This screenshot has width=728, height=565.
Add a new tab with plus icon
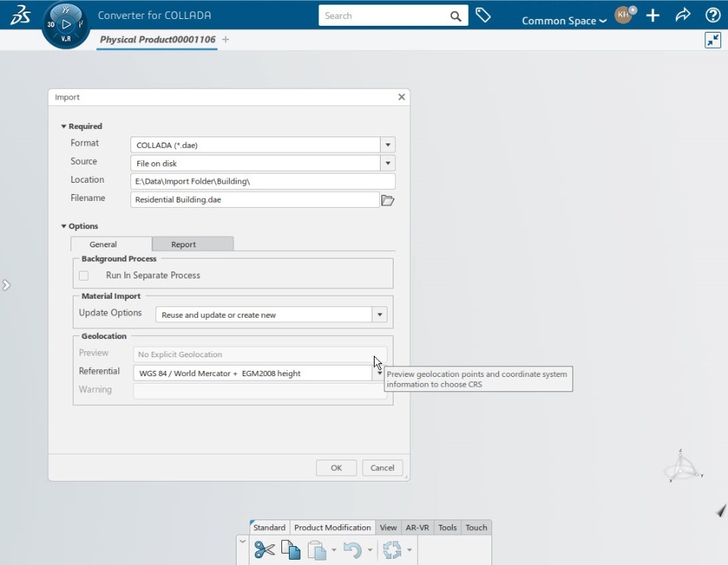tap(226, 39)
